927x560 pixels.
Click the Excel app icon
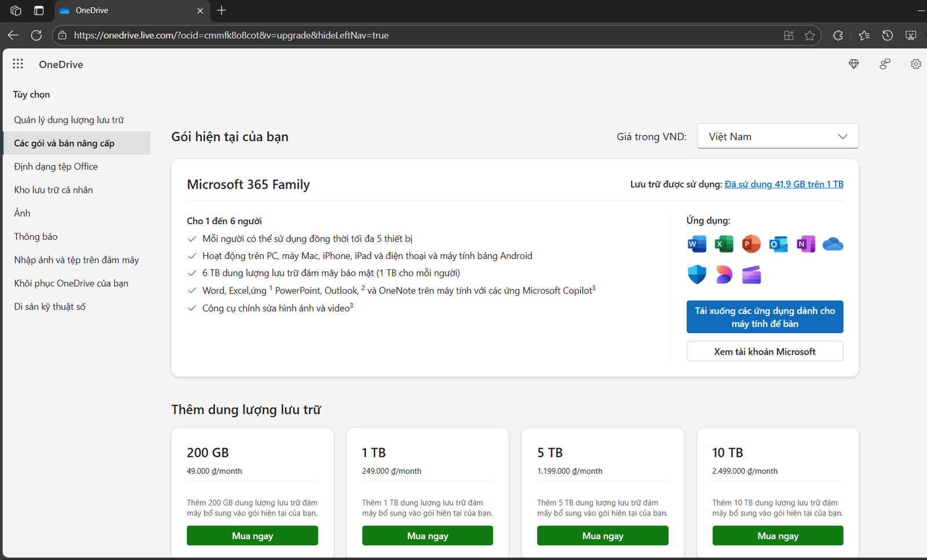coord(724,244)
